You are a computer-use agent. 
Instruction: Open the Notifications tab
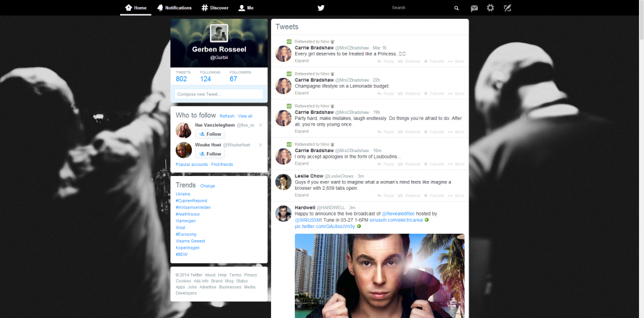(174, 8)
